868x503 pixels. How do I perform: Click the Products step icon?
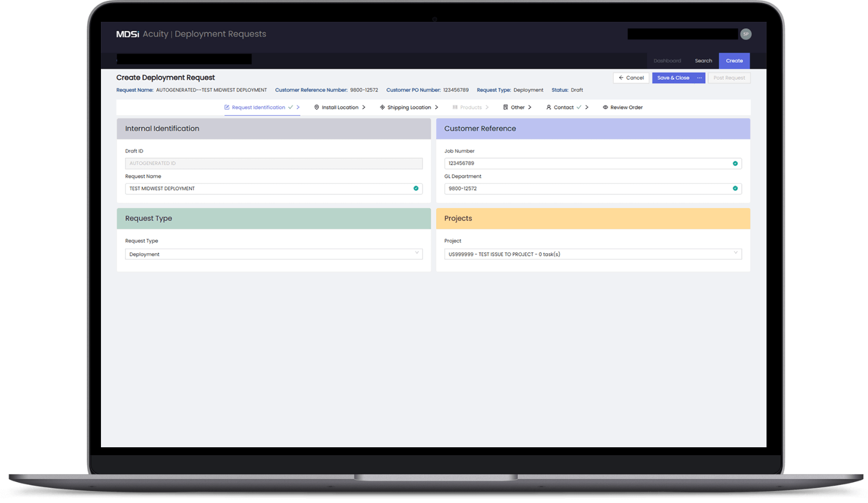pyautogui.click(x=455, y=107)
